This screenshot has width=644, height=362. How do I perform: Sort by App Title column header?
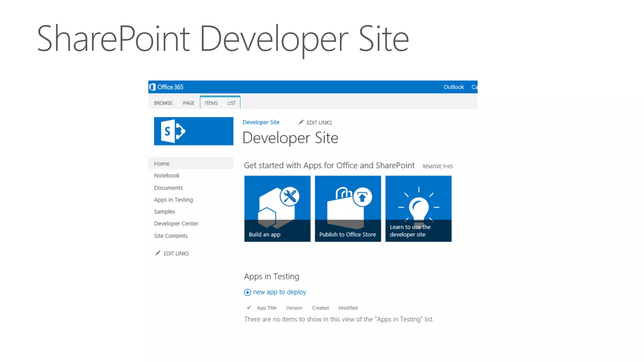pos(267,308)
